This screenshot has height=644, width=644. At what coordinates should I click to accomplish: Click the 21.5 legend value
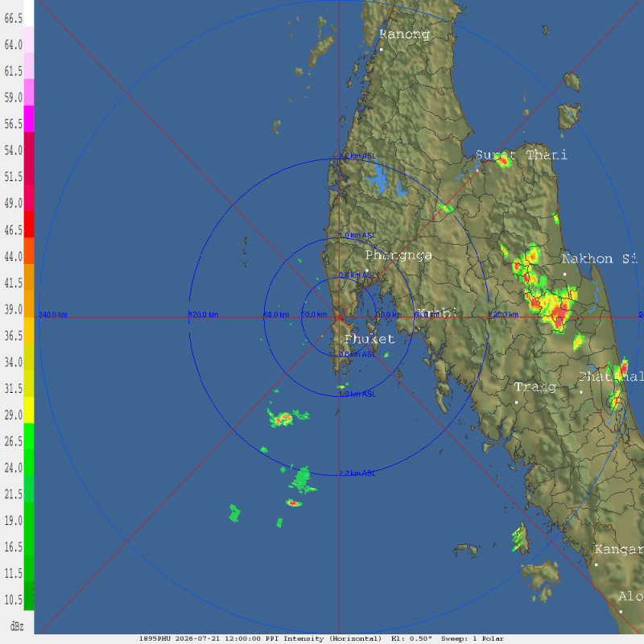click(13, 494)
